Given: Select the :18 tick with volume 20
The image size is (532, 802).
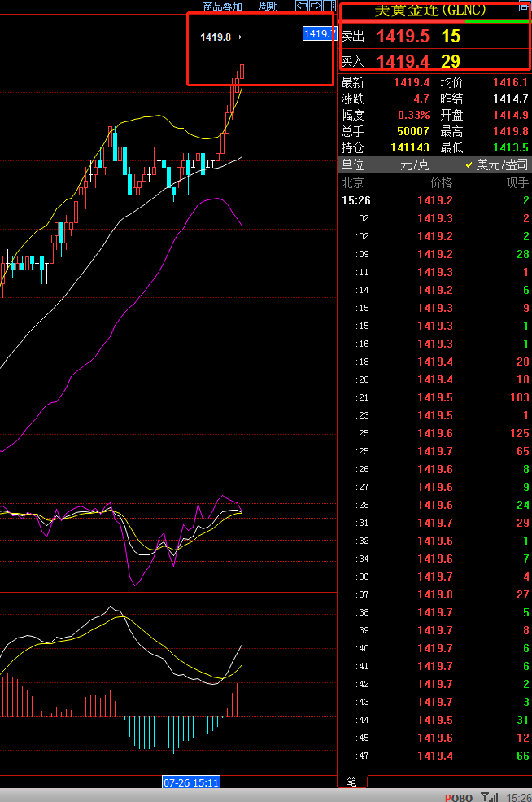Looking at the screenshot, I should pyautogui.click(x=434, y=362).
